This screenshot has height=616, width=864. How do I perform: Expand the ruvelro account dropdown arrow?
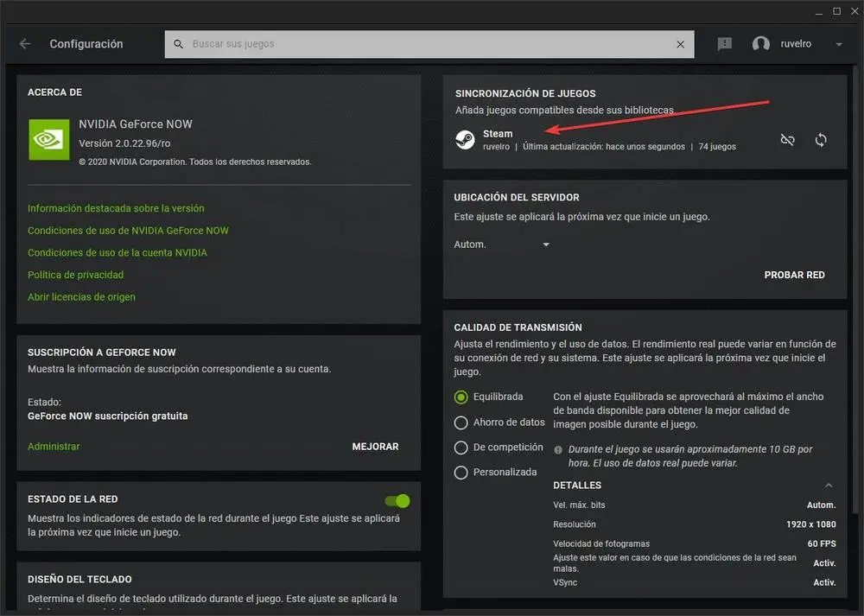(x=839, y=44)
